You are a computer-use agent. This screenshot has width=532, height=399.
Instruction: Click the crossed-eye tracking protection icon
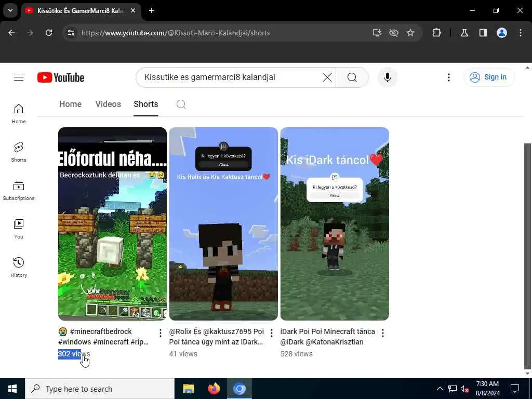click(394, 33)
